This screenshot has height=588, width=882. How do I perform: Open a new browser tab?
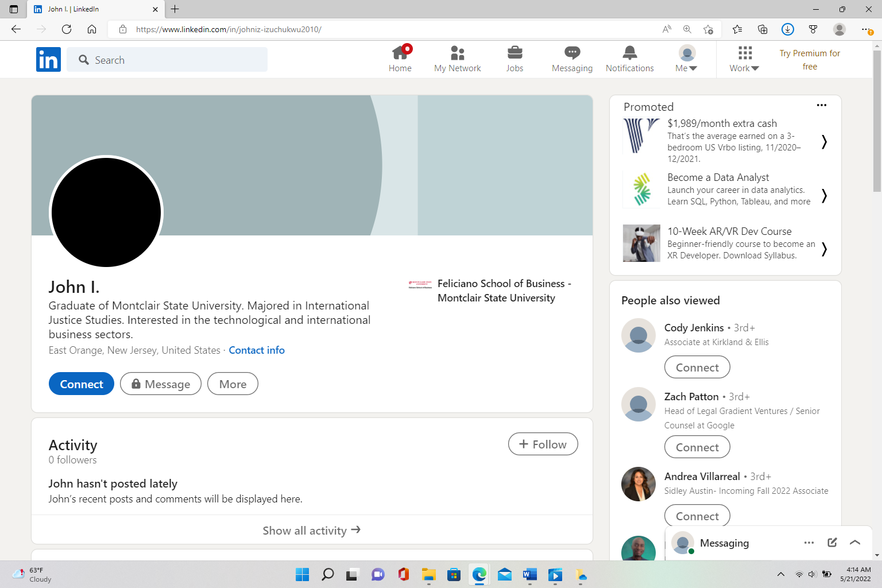tap(175, 9)
